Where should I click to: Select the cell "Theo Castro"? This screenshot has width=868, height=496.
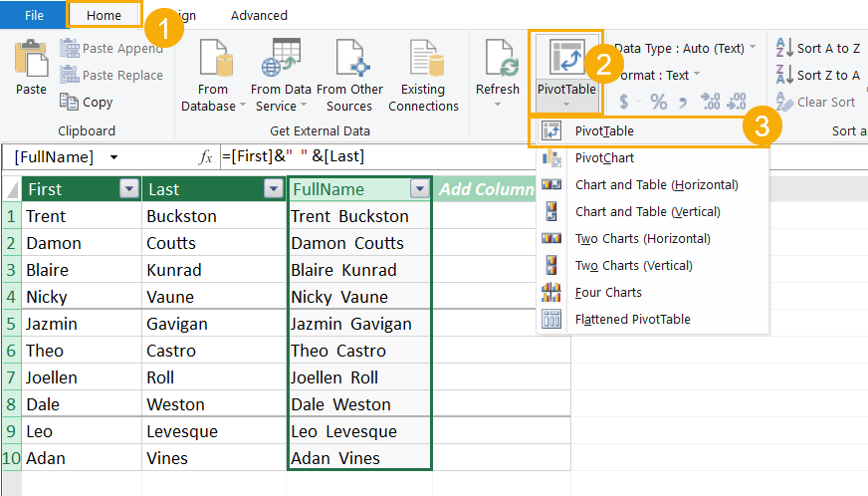click(x=359, y=351)
